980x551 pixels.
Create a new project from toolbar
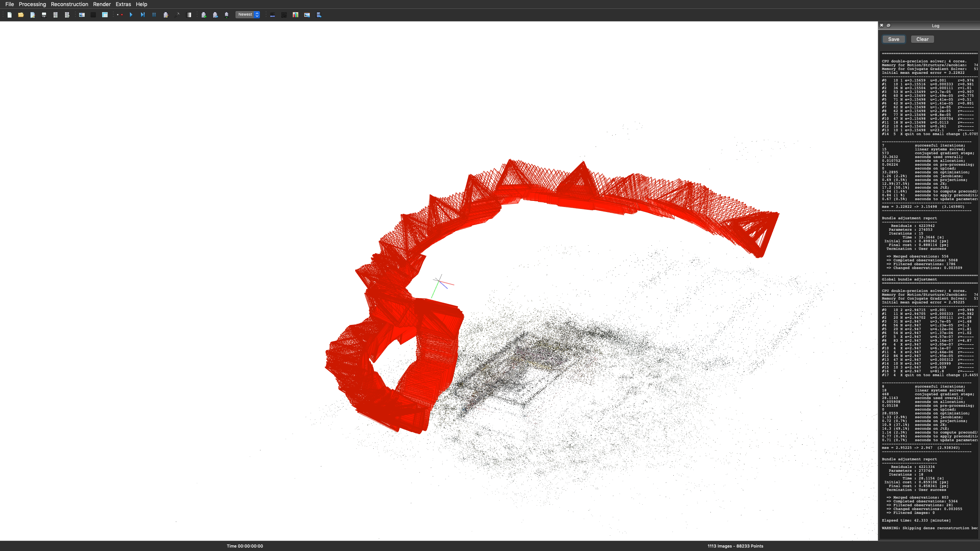pyautogui.click(x=10, y=15)
